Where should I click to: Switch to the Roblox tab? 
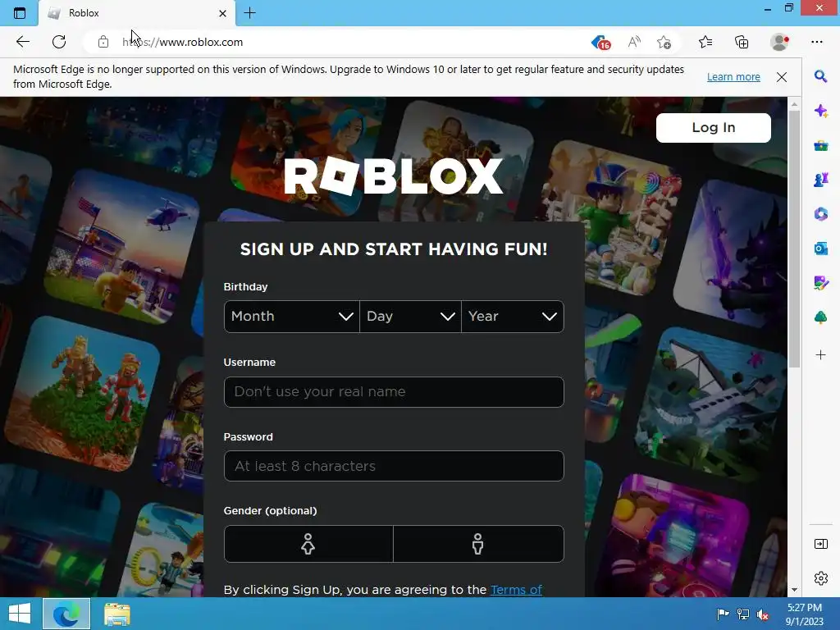[x=137, y=13]
